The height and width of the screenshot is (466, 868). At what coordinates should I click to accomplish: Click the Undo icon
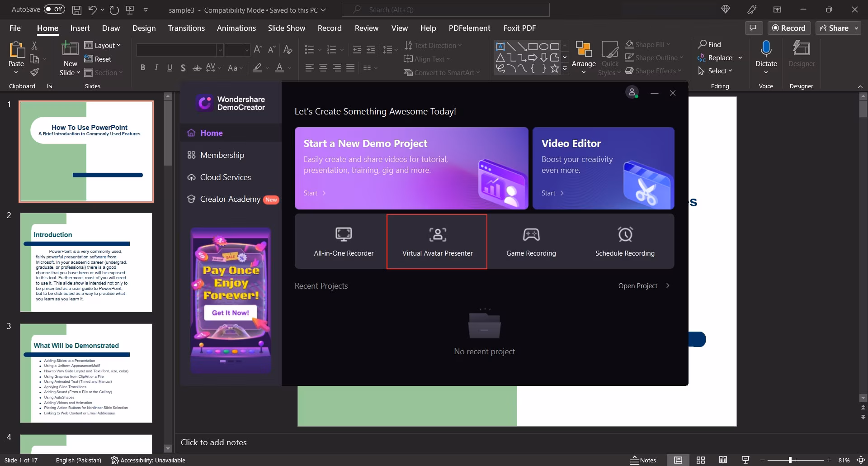point(92,10)
